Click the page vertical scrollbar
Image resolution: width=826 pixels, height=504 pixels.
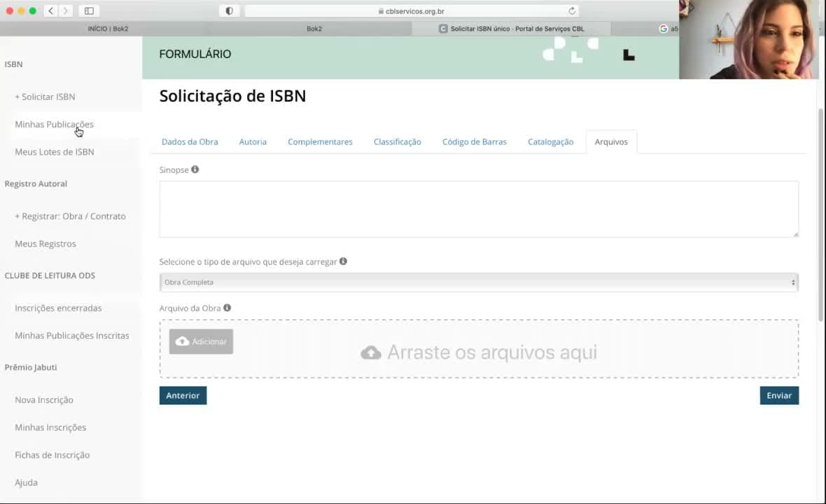click(820, 215)
